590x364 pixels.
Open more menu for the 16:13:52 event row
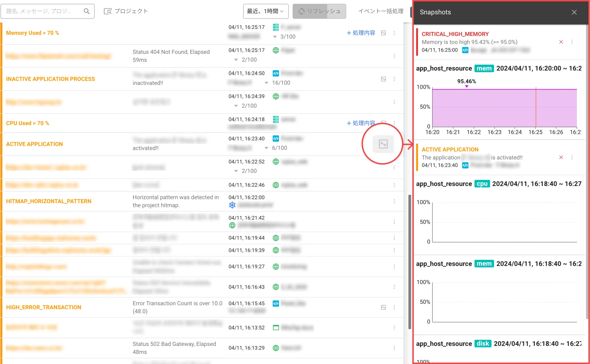coord(394,328)
